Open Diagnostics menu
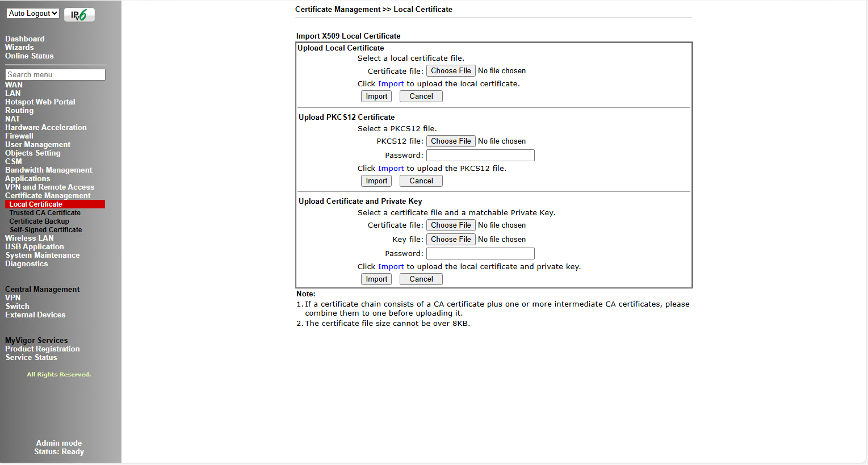Image resolution: width=868 pixels, height=465 pixels. tap(27, 263)
